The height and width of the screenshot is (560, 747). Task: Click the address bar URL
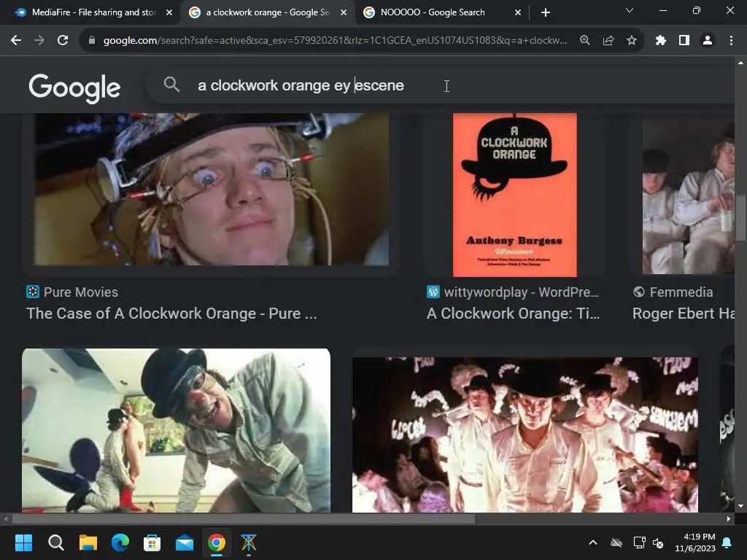(x=335, y=41)
